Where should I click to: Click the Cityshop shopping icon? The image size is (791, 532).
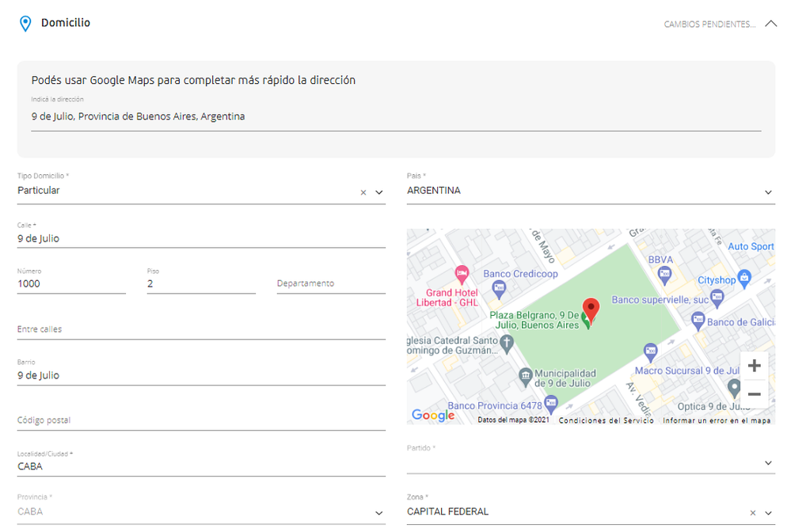tap(744, 279)
